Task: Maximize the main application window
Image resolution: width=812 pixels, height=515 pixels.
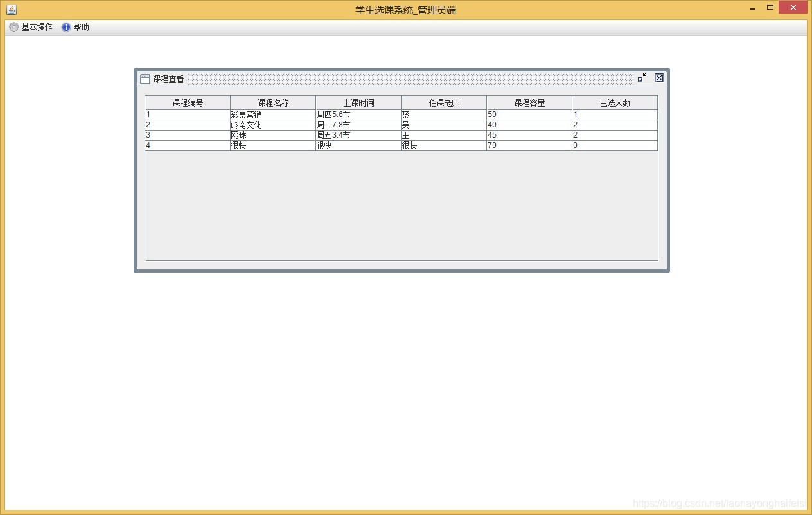Action: [x=770, y=8]
